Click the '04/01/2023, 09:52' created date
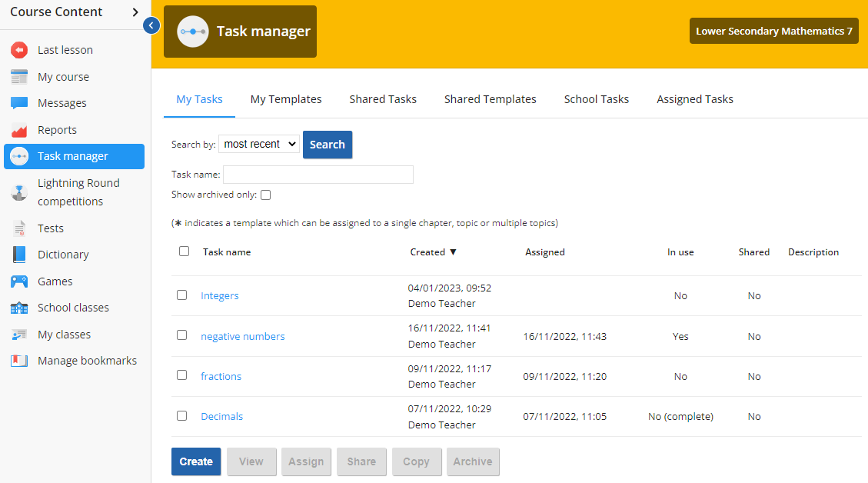The image size is (868, 483). point(450,288)
